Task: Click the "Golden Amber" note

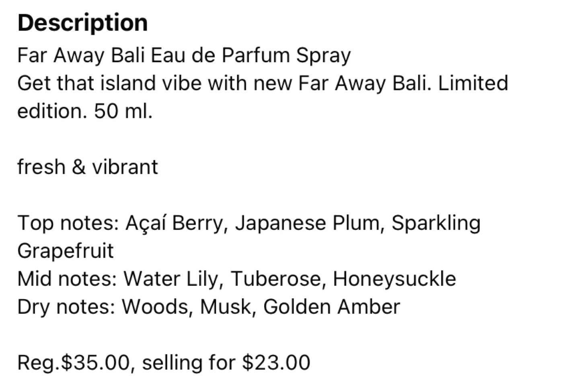Action: tap(332, 307)
